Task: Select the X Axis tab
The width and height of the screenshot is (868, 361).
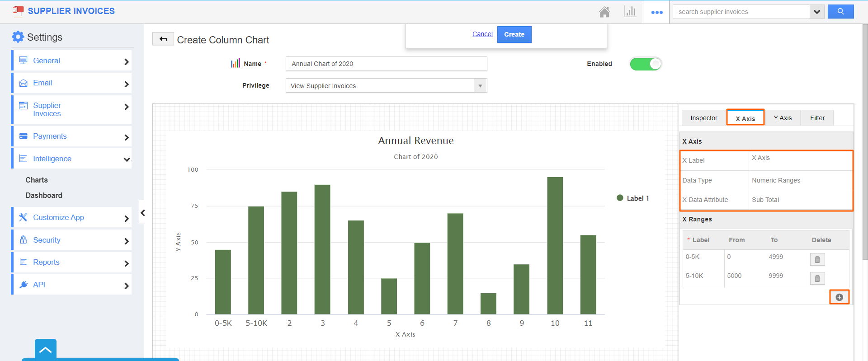Action: 745,117
